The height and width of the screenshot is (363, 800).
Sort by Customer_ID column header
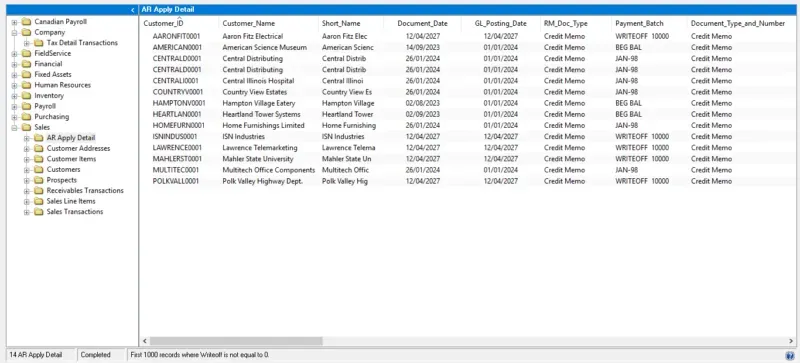pos(163,23)
